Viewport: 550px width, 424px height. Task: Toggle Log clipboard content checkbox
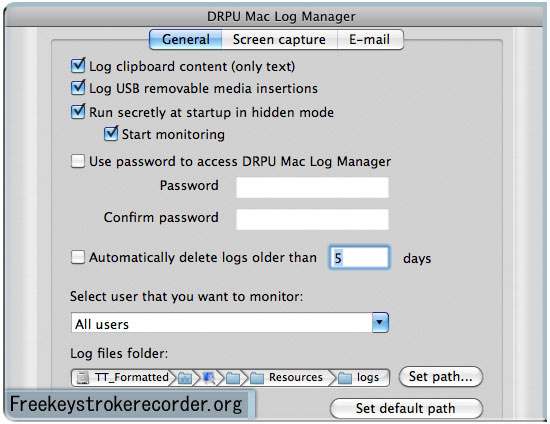point(78,66)
